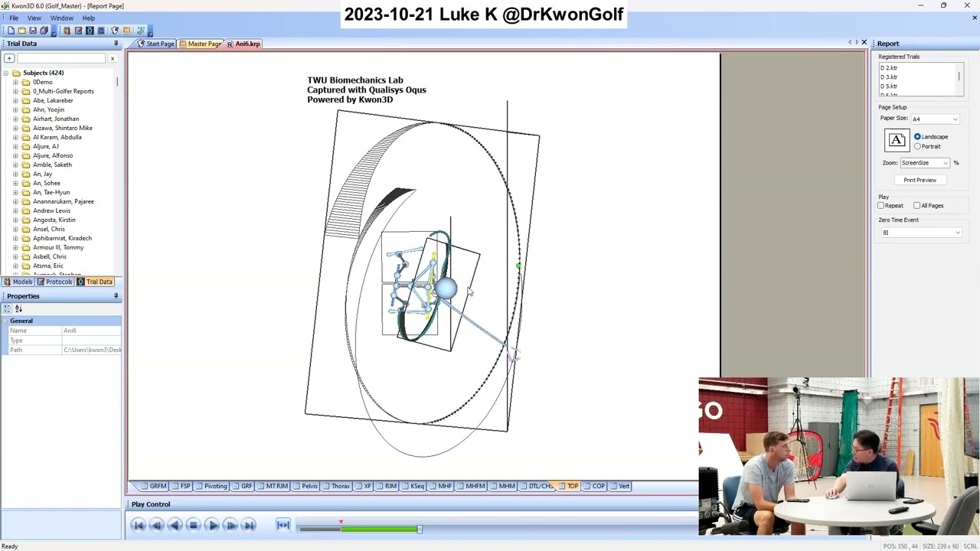Open the COP report page tab
The image size is (980, 551).
coord(594,487)
